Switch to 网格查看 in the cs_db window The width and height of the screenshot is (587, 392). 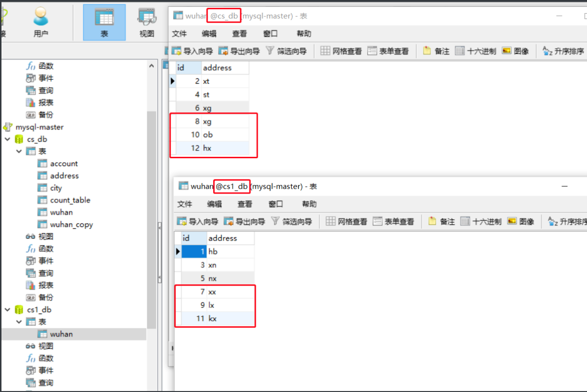click(341, 51)
